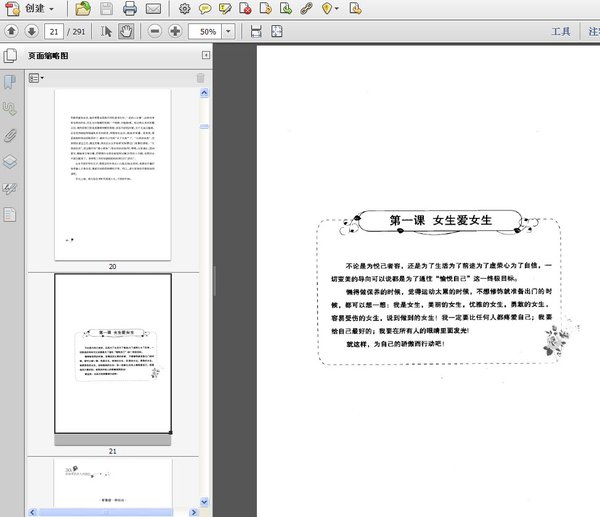Open thumbnail panel options dropdown
This screenshot has height=517, width=600.
point(37,77)
